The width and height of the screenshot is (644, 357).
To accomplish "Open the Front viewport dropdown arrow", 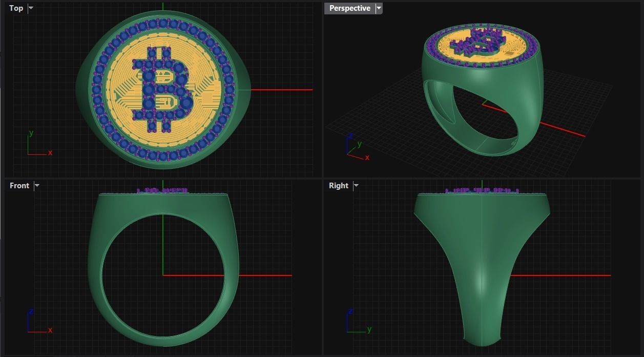I will (36, 186).
